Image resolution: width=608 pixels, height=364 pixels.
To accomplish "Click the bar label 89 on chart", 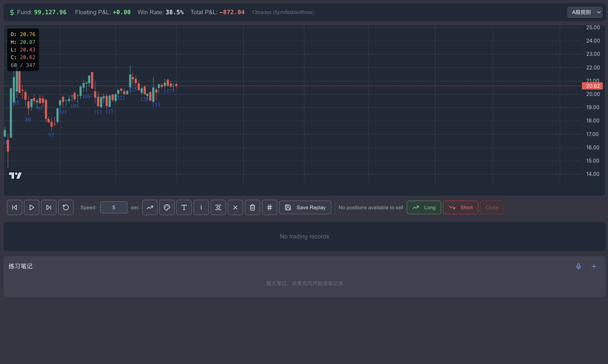I will [28, 120].
